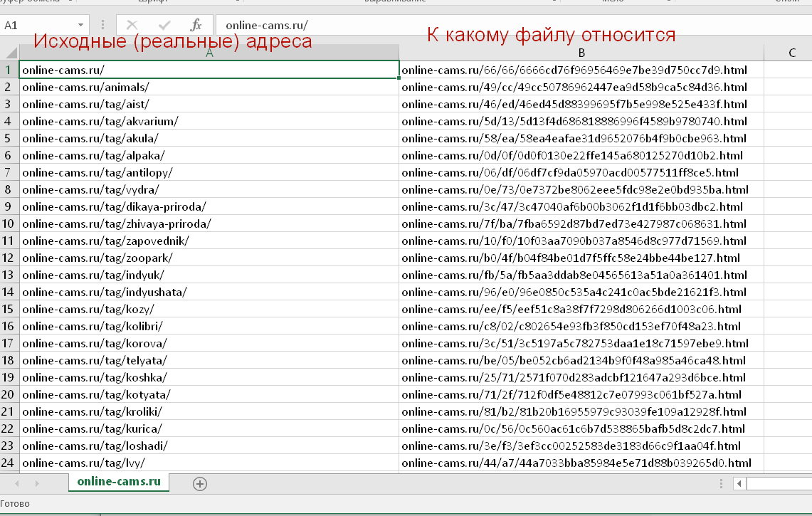Select cell with online-cams.ru/tag/zoopark/
Viewport: 812px width, 516px height.
[x=209, y=258]
